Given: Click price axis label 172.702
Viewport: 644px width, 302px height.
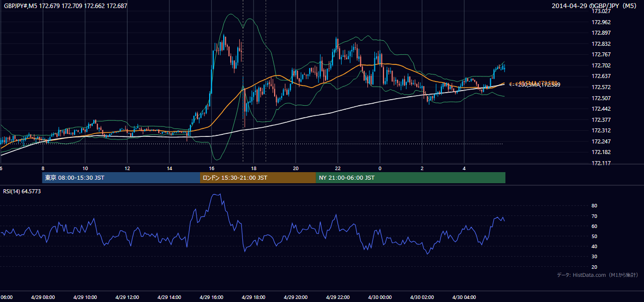Looking at the screenshot, I should click(601, 65).
